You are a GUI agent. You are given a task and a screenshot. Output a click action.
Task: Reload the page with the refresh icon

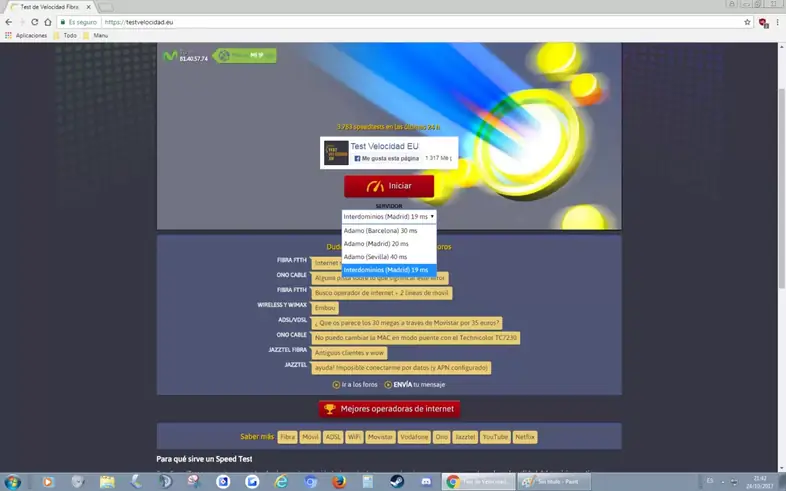[35, 22]
